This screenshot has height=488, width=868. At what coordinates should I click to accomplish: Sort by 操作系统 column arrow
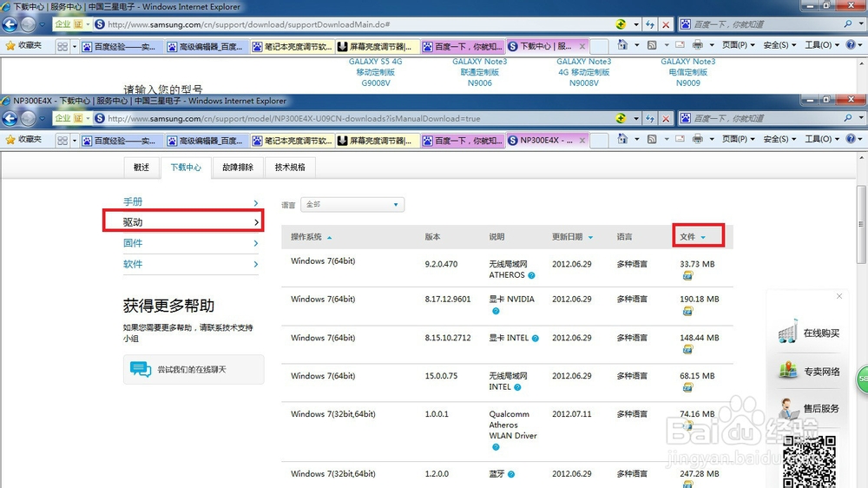329,238
